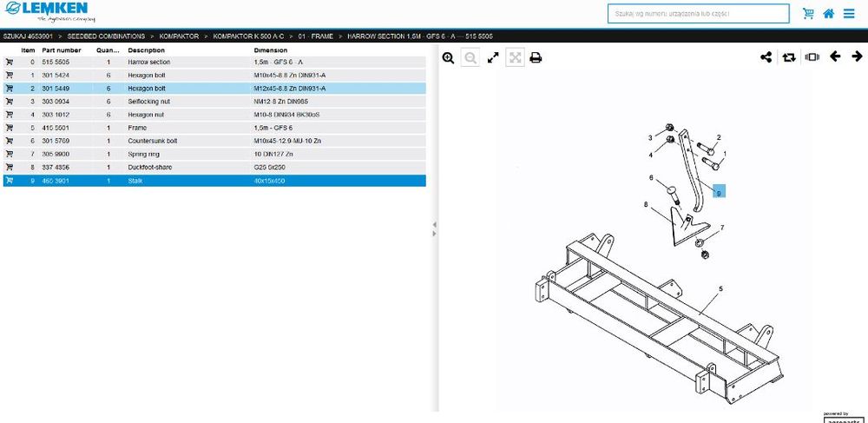This screenshot has height=423, width=868.
Task: Open 01 - FRAME breadcrumb
Action: click(316, 36)
